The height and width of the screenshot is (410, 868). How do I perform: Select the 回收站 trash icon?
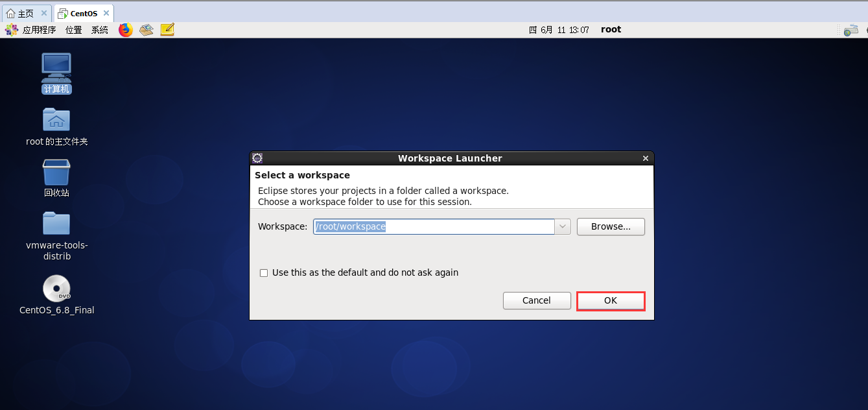[x=56, y=178]
